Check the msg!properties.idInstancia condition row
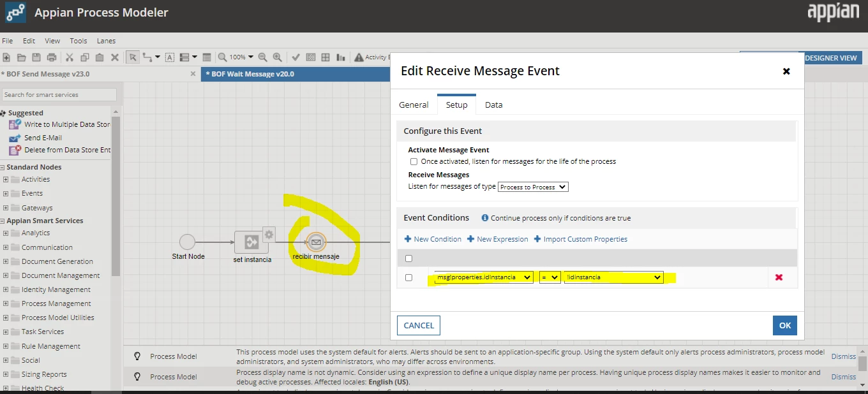This screenshot has height=394, width=868. coord(409,277)
